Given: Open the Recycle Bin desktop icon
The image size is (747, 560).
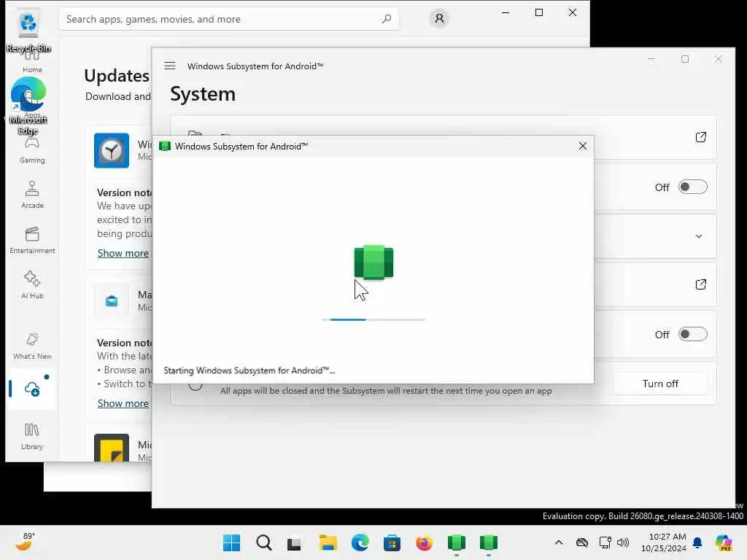Looking at the screenshot, I should coord(28,31).
